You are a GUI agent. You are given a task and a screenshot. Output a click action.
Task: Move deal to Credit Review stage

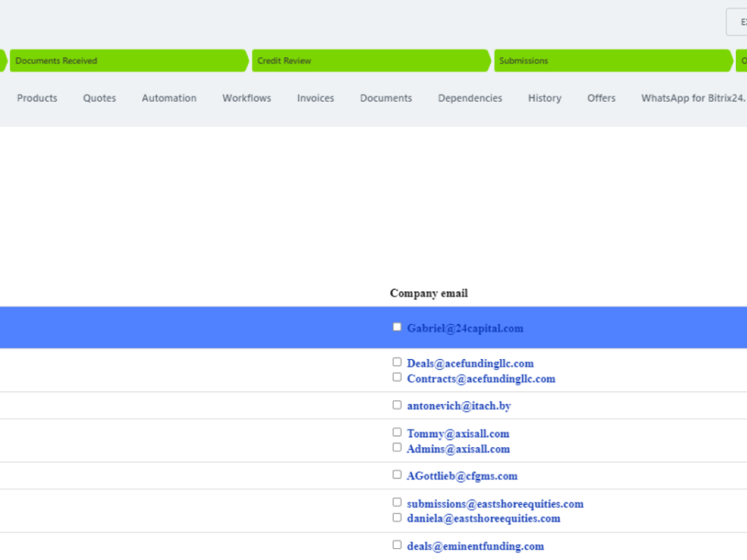tap(370, 60)
